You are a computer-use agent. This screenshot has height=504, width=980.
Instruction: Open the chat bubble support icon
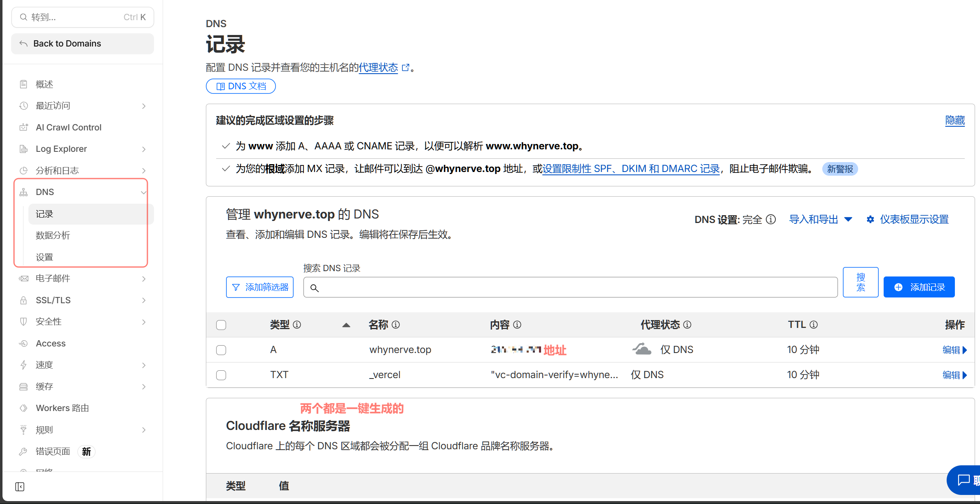[964, 480]
